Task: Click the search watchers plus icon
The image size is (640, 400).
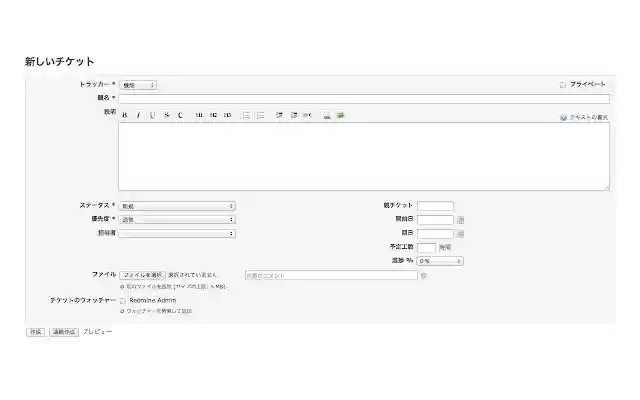Action: [x=122, y=311]
